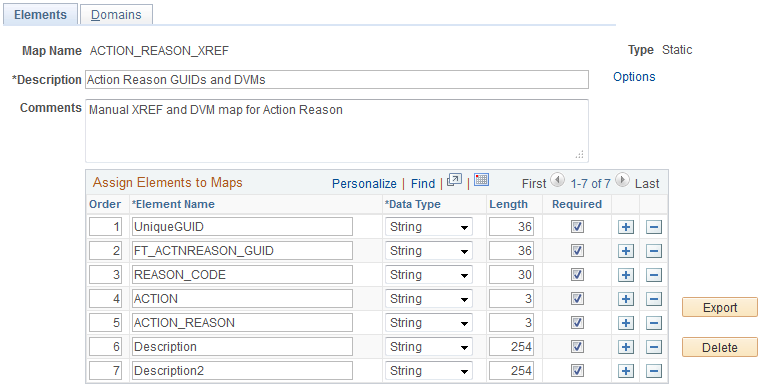The height and width of the screenshot is (388, 762).
Task: Edit the Description2 element name field
Action: 242,370
